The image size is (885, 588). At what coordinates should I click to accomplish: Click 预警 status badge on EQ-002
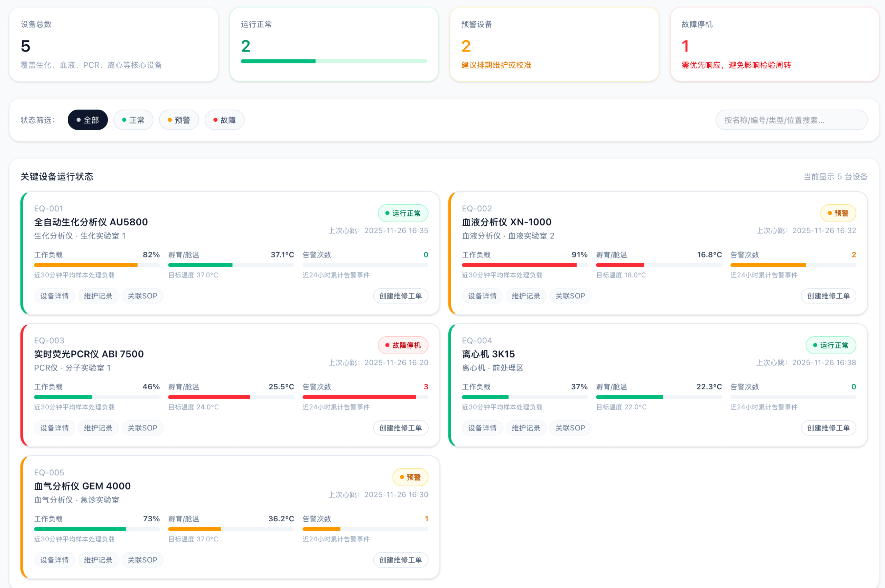tap(838, 213)
